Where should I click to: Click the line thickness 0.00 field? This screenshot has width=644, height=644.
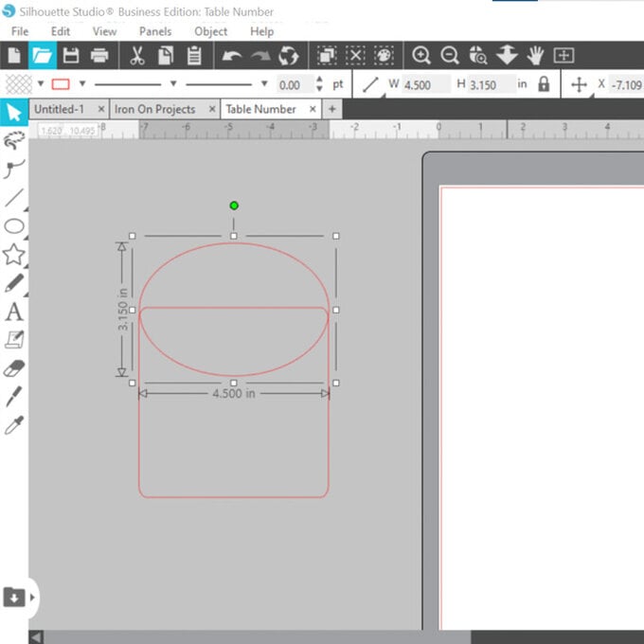[295, 85]
